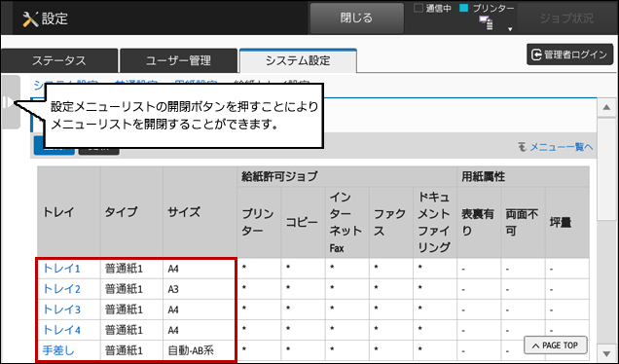Select the システム設定 tab
Viewport: 619px width, 364px height.
point(298,60)
